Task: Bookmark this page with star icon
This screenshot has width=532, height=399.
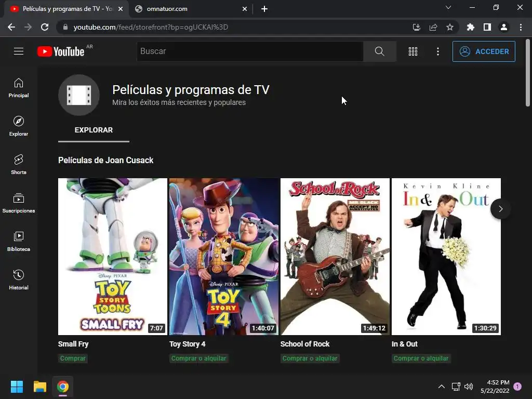Action: click(x=450, y=27)
